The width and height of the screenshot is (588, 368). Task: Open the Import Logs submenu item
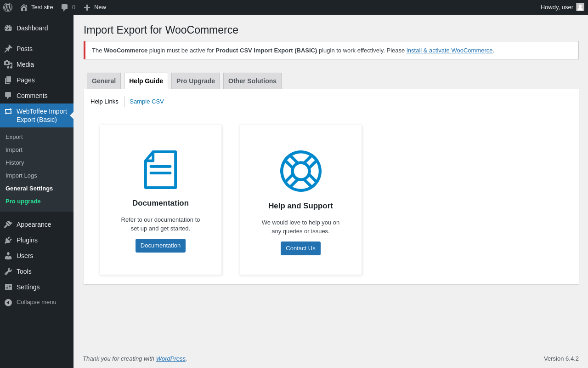pos(37,176)
